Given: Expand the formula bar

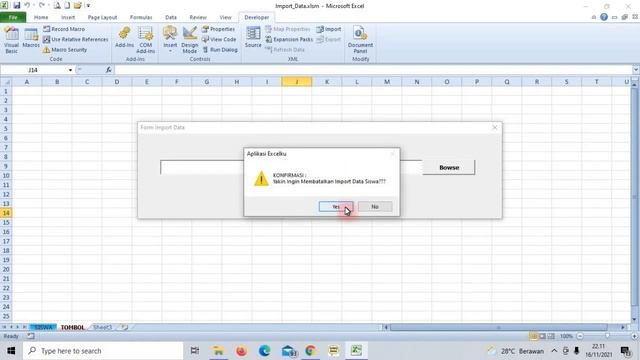Looking at the screenshot, I should [636, 70].
